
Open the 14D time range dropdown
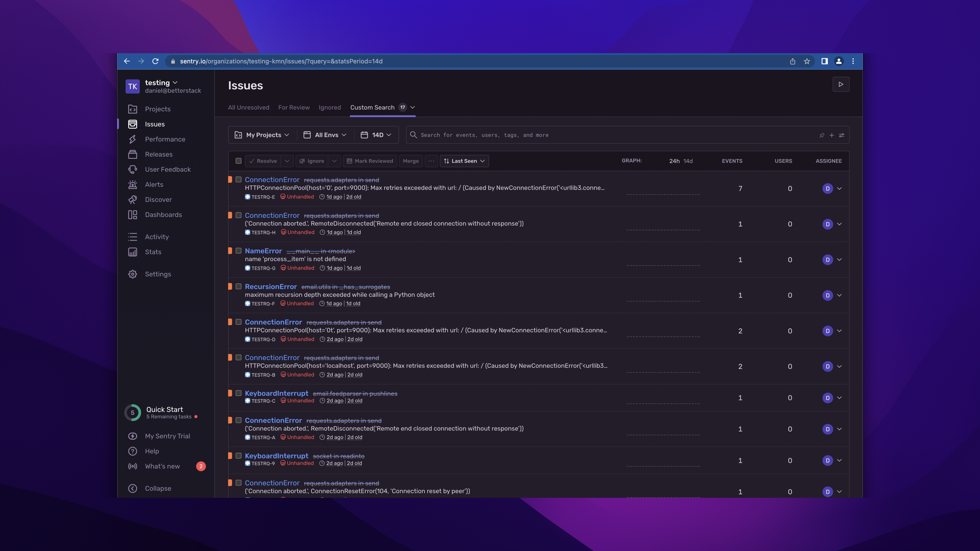coord(376,135)
